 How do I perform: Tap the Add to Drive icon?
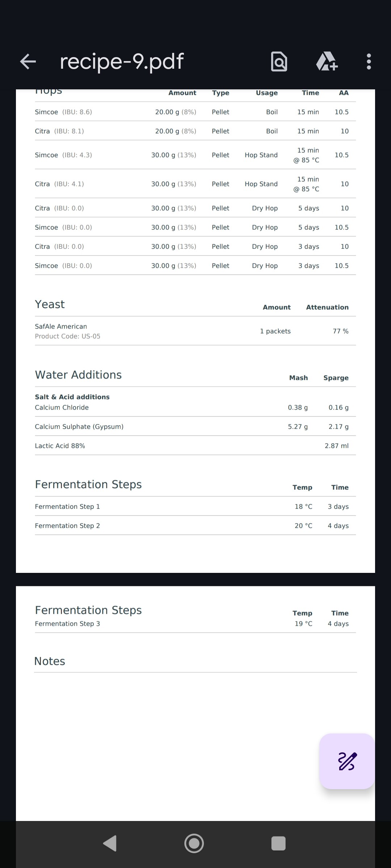coord(327,61)
